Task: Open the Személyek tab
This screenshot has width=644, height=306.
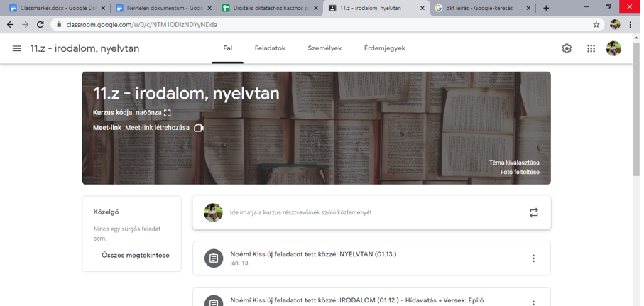Action: click(324, 48)
